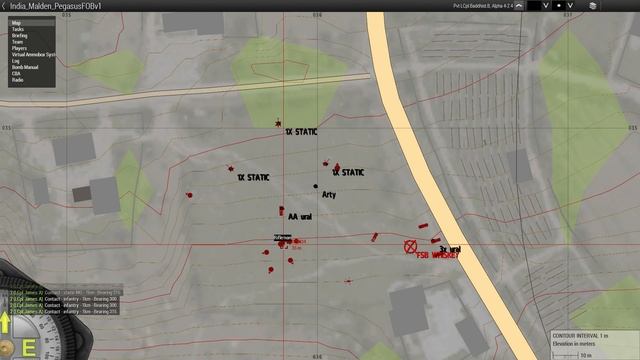Click the 037 grid label at the top
The image size is (640, 360).
point(567,15)
